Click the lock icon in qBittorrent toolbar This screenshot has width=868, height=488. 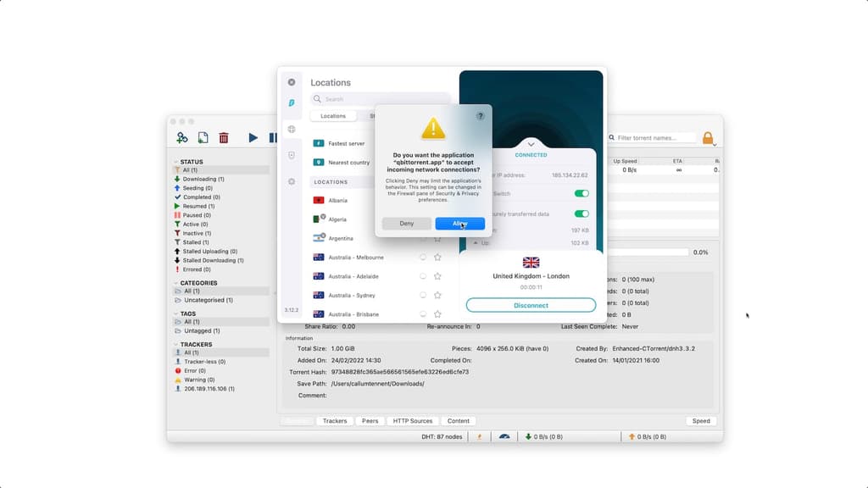pyautogui.click(x=708, y=138)
